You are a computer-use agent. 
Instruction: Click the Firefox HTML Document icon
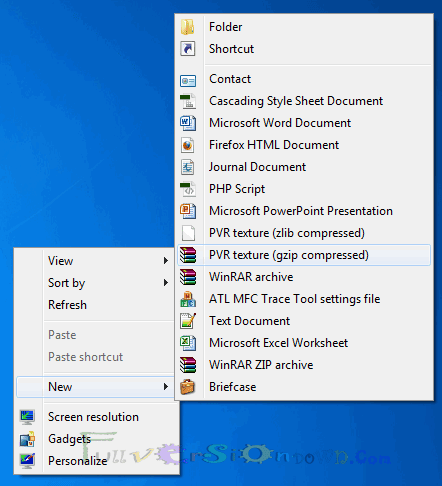188,145
